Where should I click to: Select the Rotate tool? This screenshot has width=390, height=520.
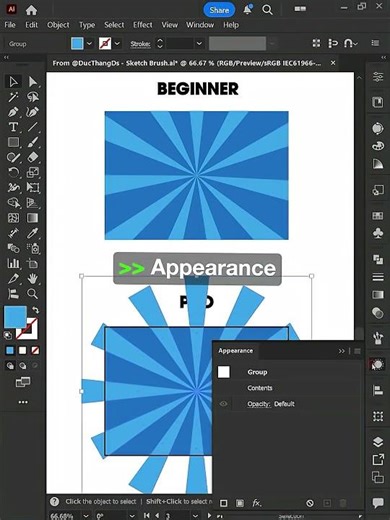point(13,172)
